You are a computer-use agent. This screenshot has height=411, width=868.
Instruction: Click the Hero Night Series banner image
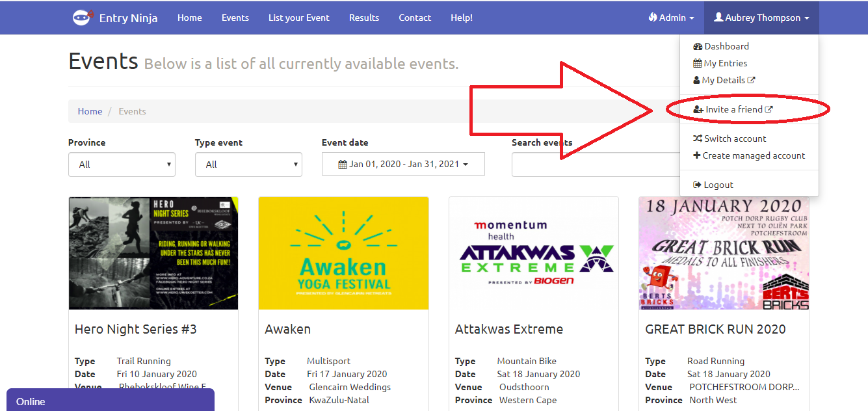click(153, 254)
